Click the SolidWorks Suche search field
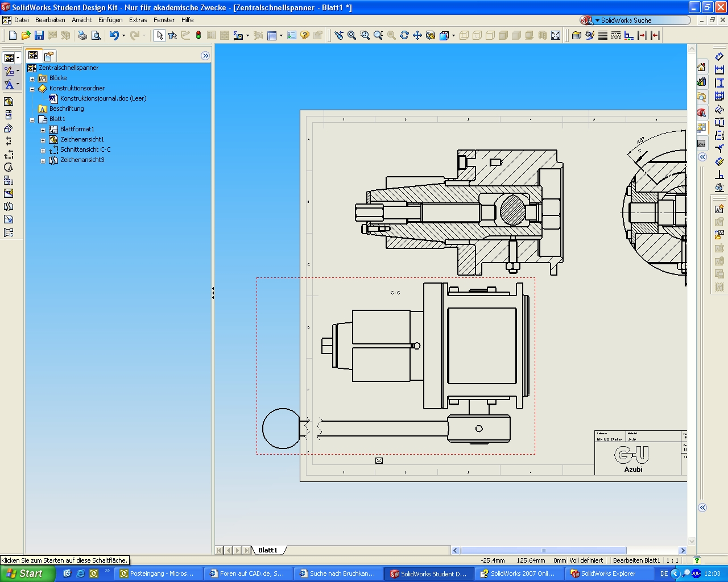728x582 pixels. click(643, 20)
